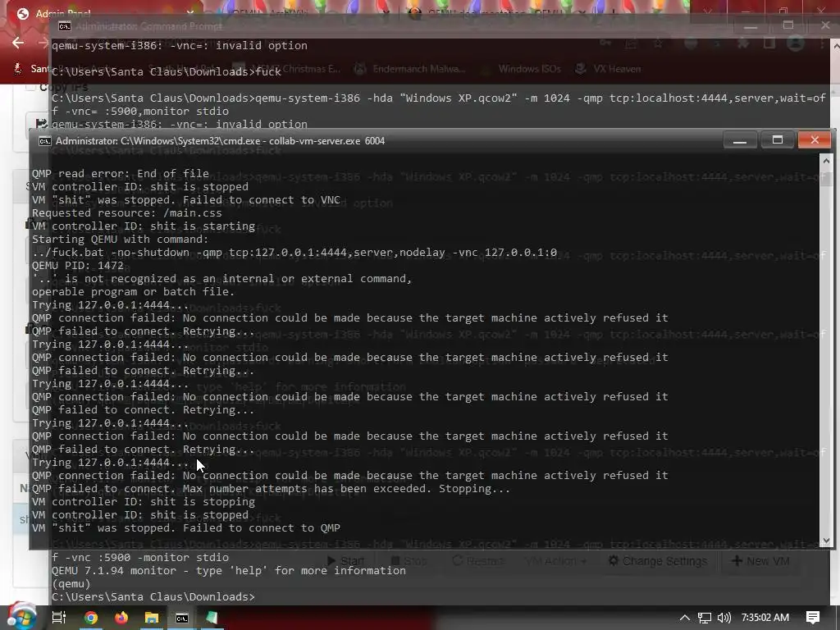Select 'Max number attempts has been exceeded' line

pos(271,489)
